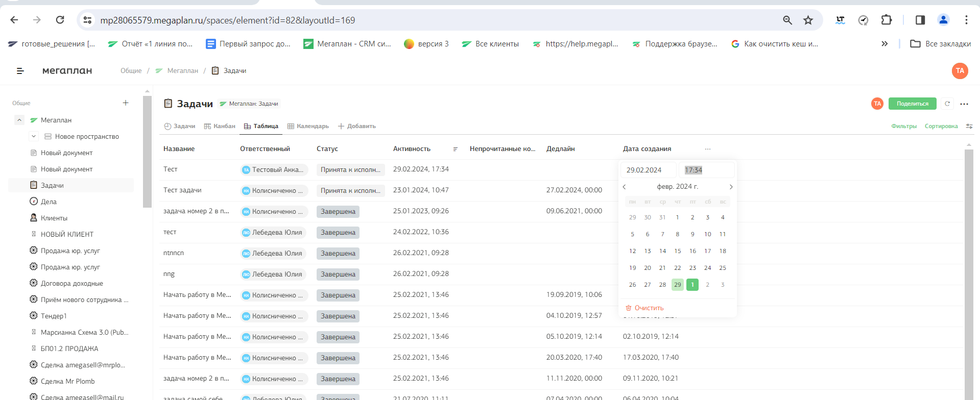The image size is (980, 400).
Task: Open the view settings sliders icon next to Сортировка
Action: (969, 126)
